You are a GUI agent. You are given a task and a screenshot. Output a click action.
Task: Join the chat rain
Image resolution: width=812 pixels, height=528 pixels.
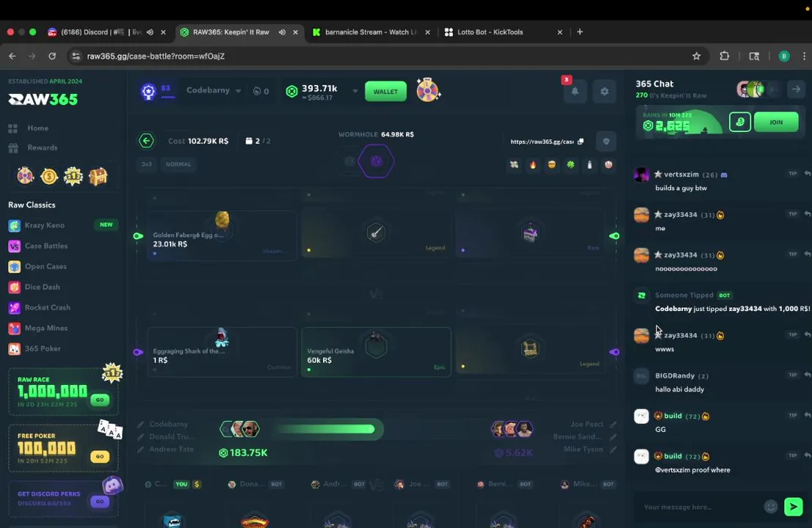[776, 122]
